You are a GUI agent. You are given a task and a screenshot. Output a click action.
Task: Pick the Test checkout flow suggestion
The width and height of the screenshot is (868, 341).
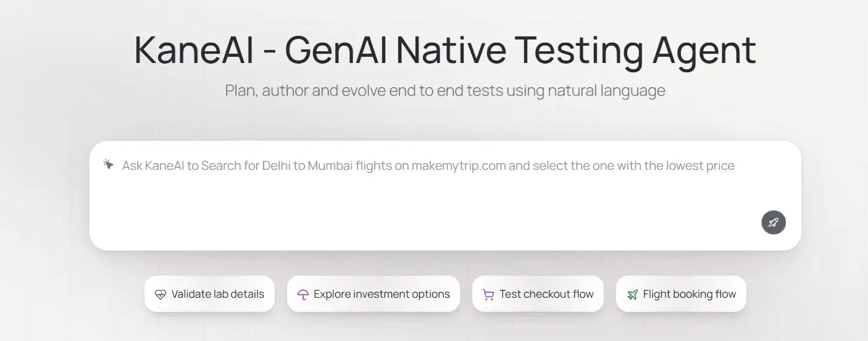click(538, 294)
